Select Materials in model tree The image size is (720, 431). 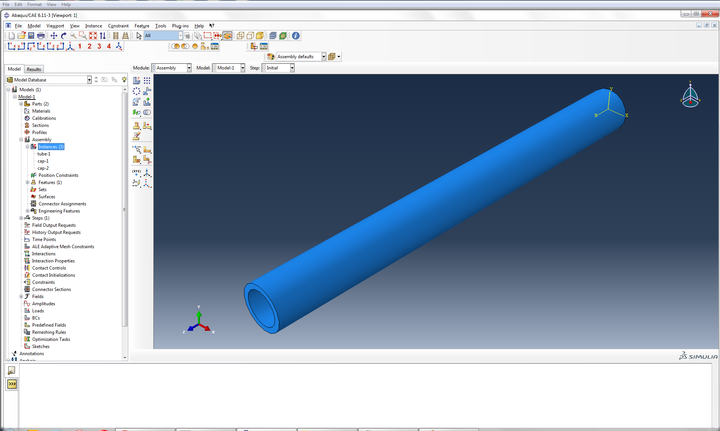pyautogui.click(x=41, y=111)
